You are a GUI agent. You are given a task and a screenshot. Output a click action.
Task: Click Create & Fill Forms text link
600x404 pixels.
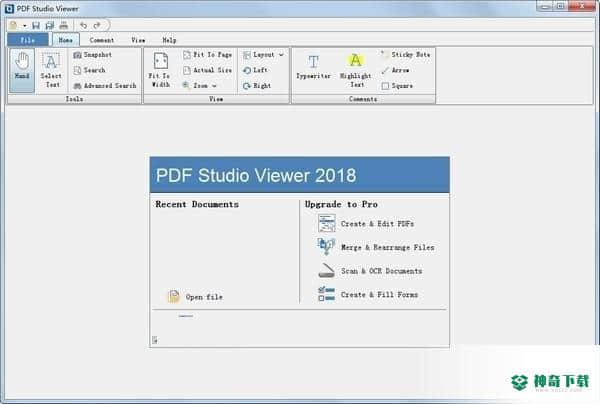[x=380, y=295]
